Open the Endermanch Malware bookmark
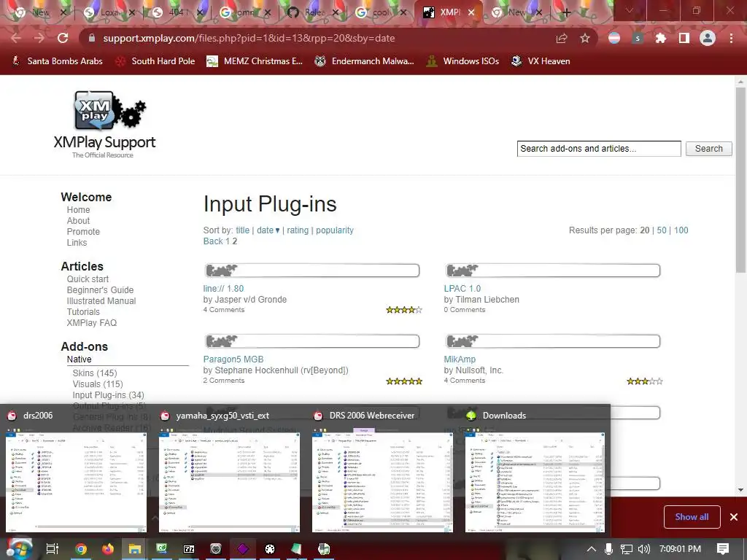 365,61
